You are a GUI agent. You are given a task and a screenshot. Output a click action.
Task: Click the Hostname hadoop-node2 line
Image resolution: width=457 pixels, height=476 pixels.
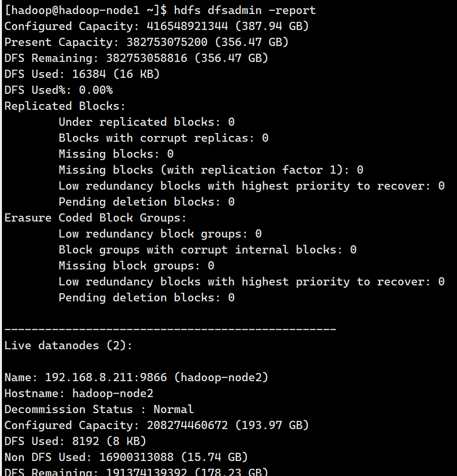(79, 393)
